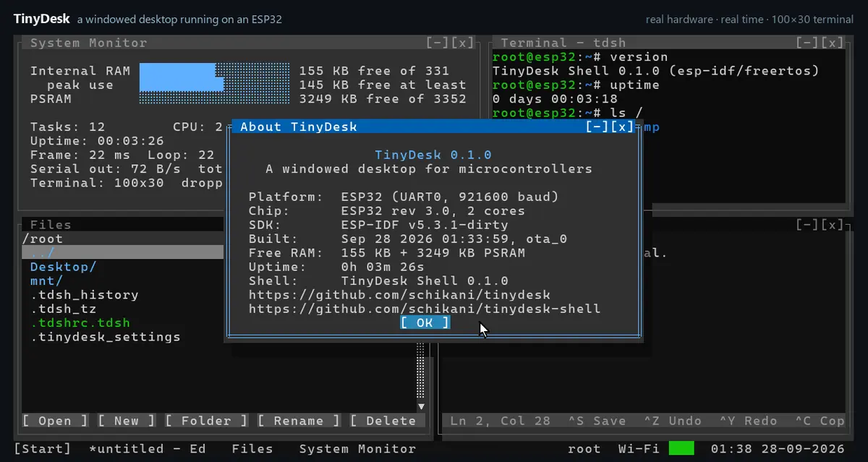
Task: Click the TinyDesk logo text in page header
Action: click(x=41, y=19)
